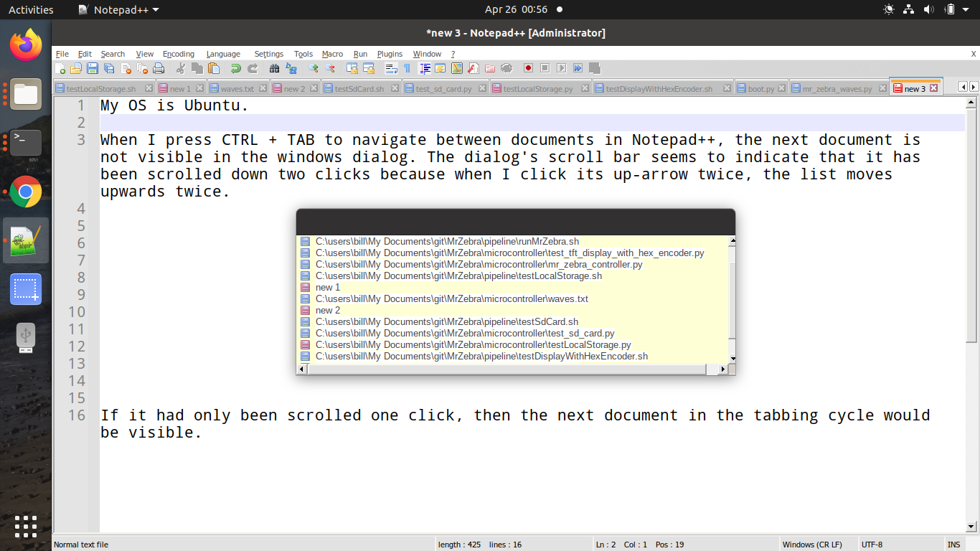Image resolution: width=980 pixels, height=551 pixels.
Task: Open Activities overview
Action: click(x=31, y=9)
